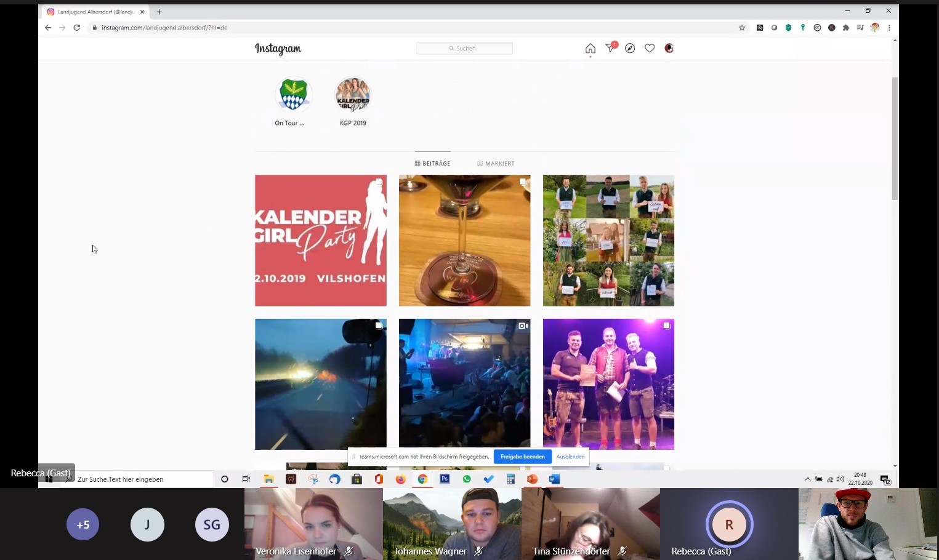Bookmark page with star icon

(x=742, y=28)
